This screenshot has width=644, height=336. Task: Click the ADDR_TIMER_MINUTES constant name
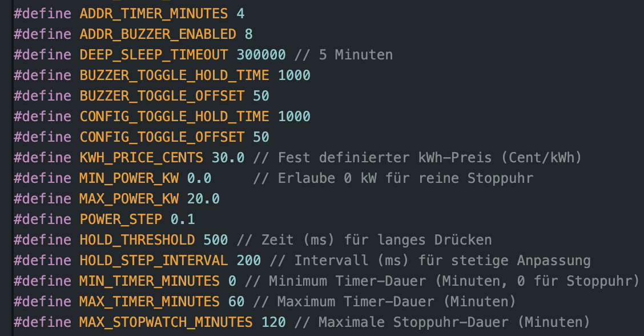tap(154, 14)
